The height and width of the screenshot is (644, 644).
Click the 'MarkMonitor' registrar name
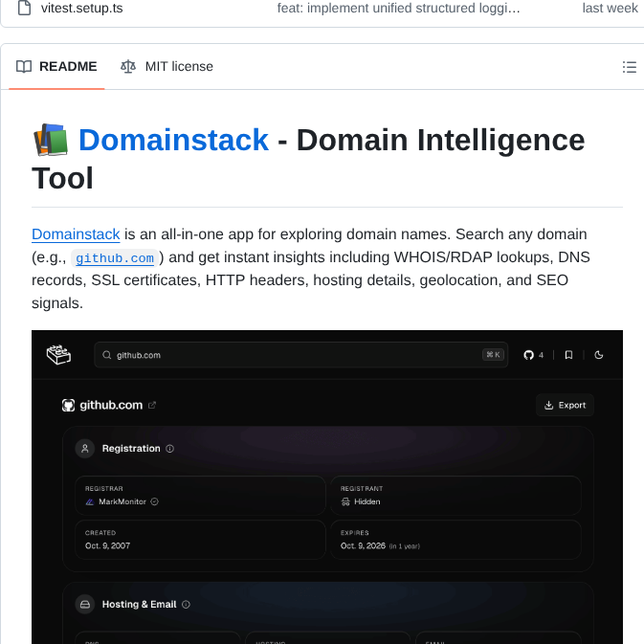pos(122,501)
